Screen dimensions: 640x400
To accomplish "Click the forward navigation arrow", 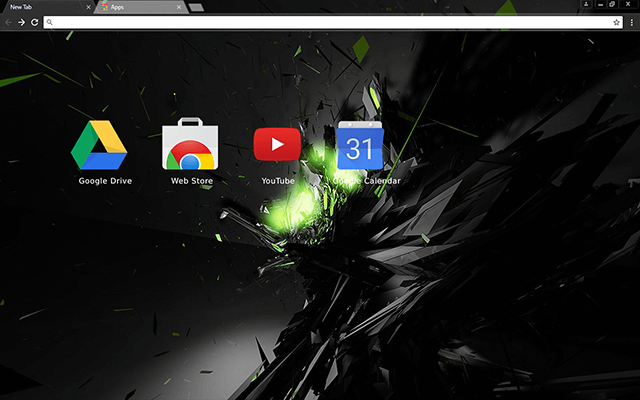I will (x=21, y=22).
